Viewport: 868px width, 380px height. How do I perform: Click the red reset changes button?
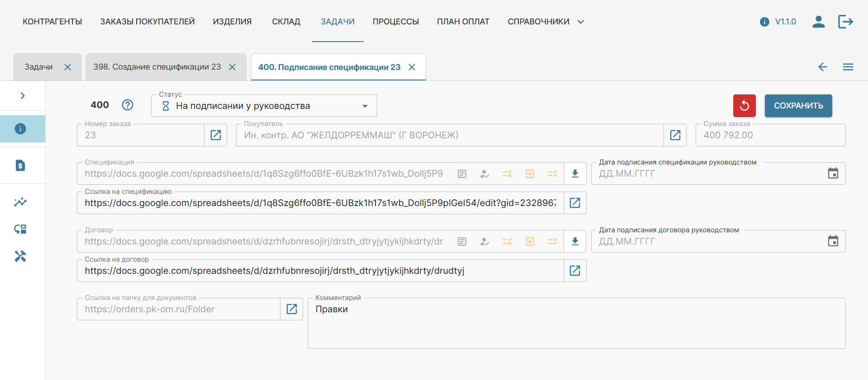(x=744, y=106)
